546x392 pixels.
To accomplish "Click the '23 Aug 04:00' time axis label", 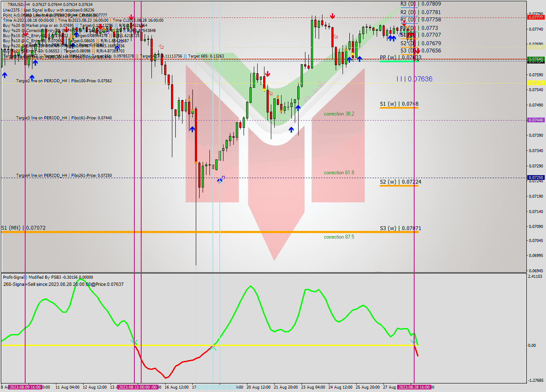I will pos(313,387).
